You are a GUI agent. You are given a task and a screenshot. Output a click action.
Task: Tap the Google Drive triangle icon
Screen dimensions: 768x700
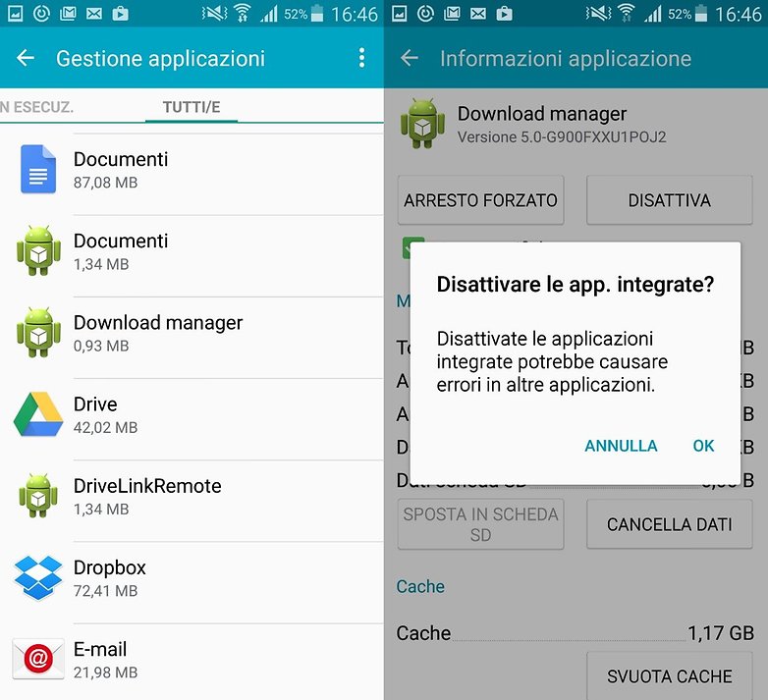click(x=38, y=414)
